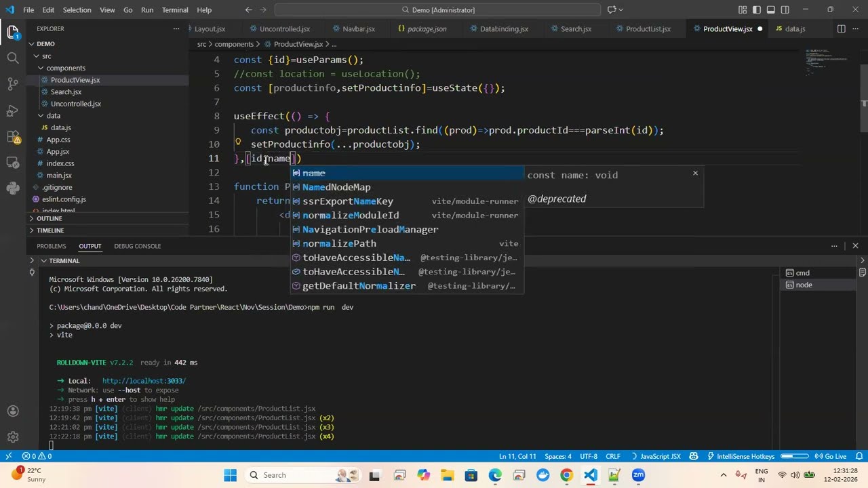868x488 pixels.
Task: Toggle the secondary side bar
Action: tap(786, 9)
